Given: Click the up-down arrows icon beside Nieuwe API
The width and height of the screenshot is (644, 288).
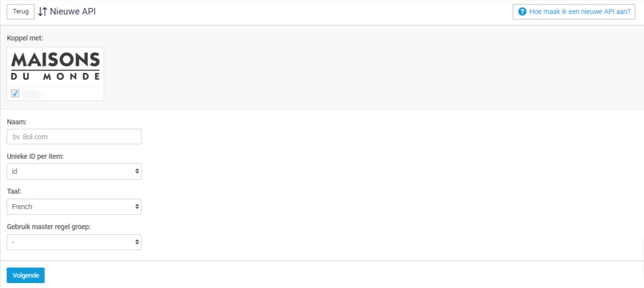Looking at the screenshot, I should (x=42, y=11).
